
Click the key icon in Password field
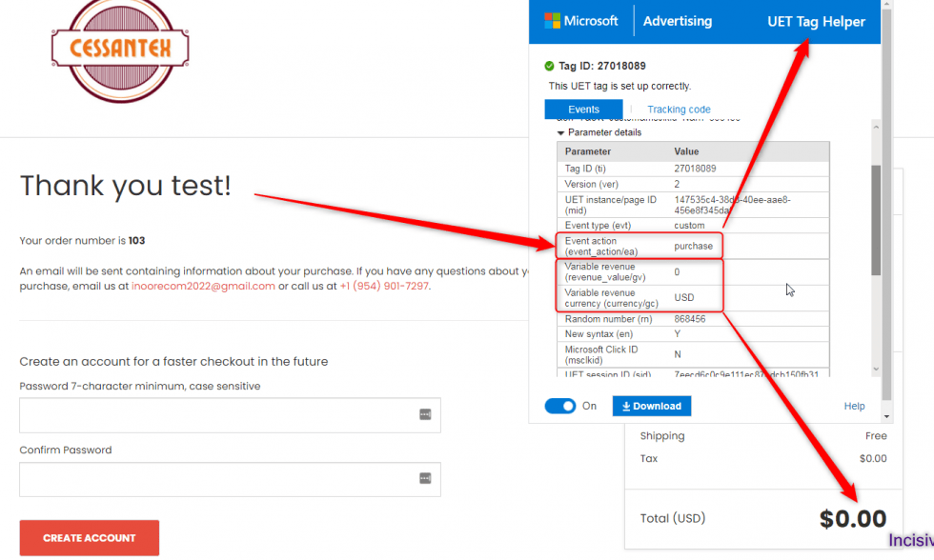click(x=425, y=414)
